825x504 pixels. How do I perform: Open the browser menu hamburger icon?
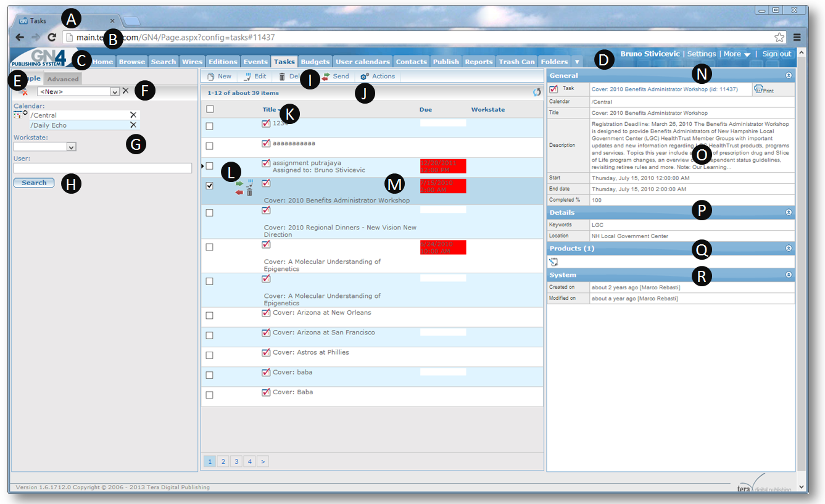click(x=797, y=37)
